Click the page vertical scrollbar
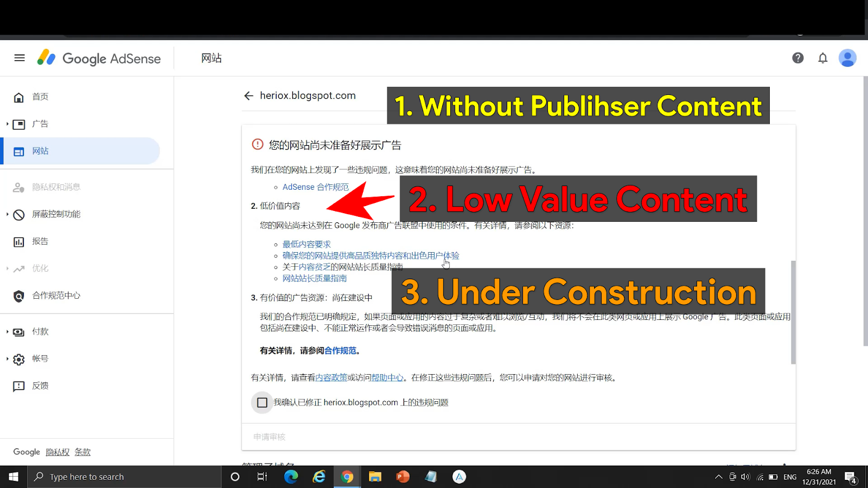 pos(865,211)
